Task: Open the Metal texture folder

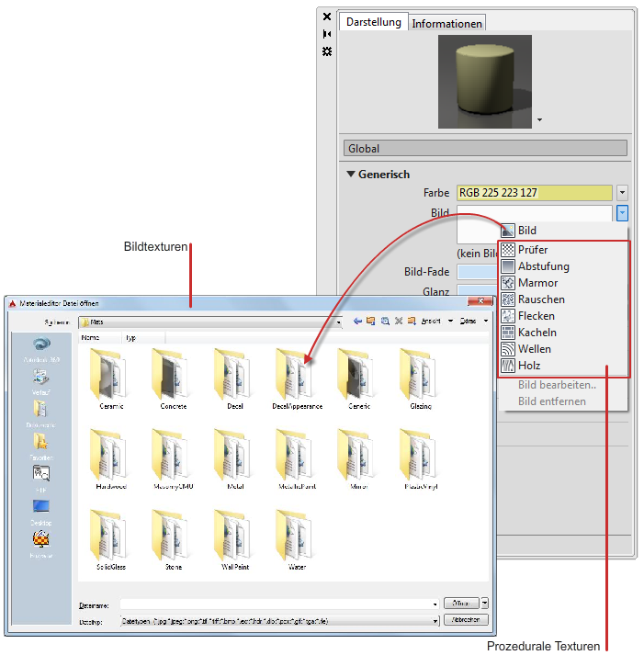Action: [234, 458]
